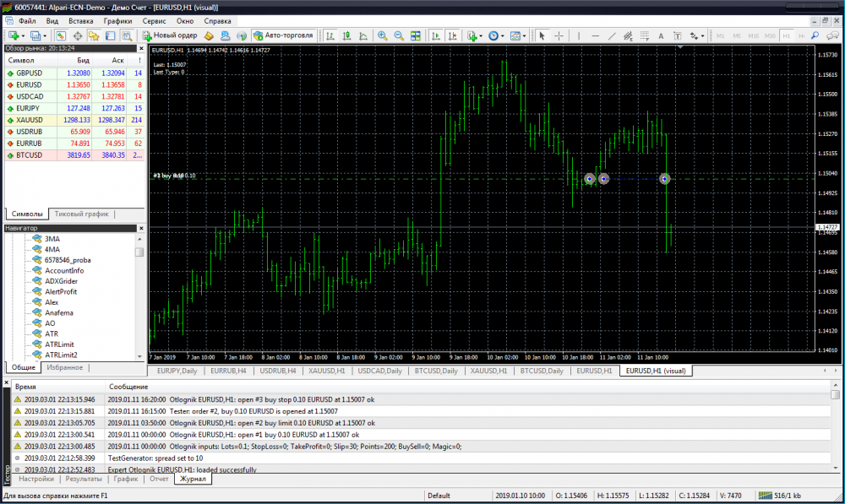
Task: Open the search magnifier in toolbar
Action: (x=815, y=35)
